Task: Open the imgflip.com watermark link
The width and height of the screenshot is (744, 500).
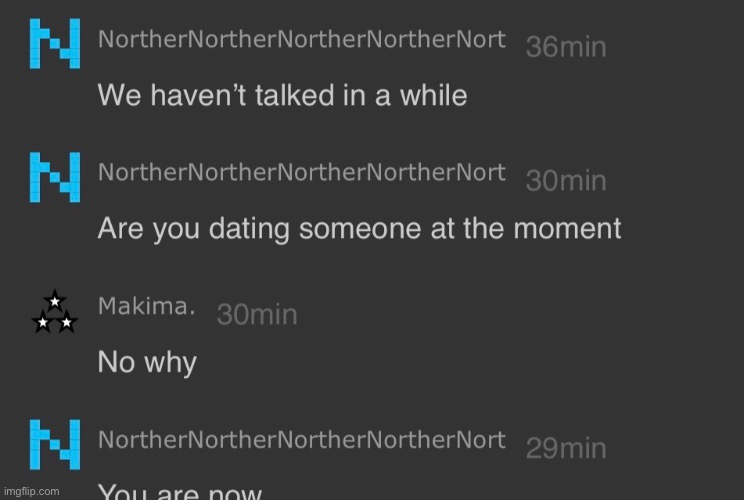Action: (32, 491)
